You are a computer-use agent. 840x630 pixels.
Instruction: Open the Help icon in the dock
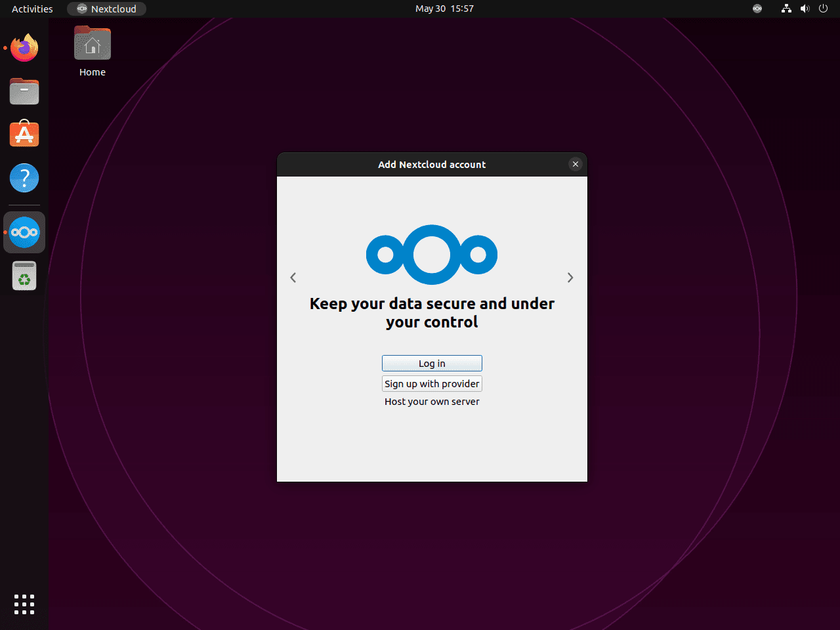point(24,178)
